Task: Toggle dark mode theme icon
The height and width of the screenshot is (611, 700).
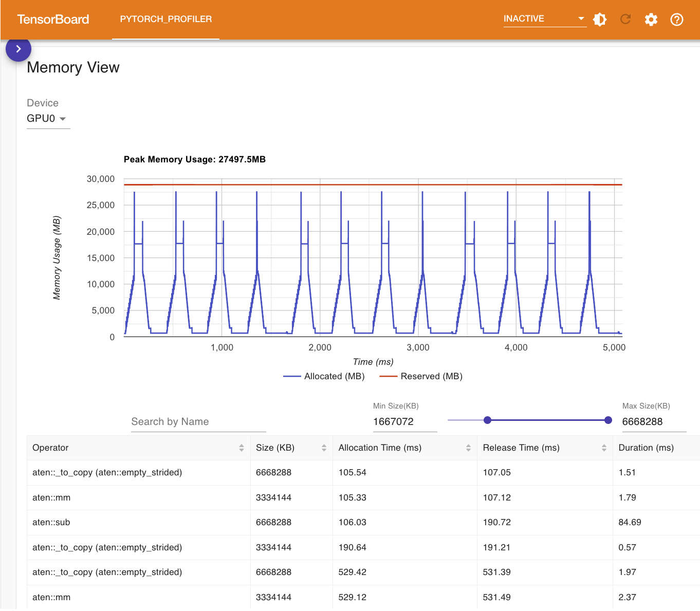Action: tap(600, 20)
